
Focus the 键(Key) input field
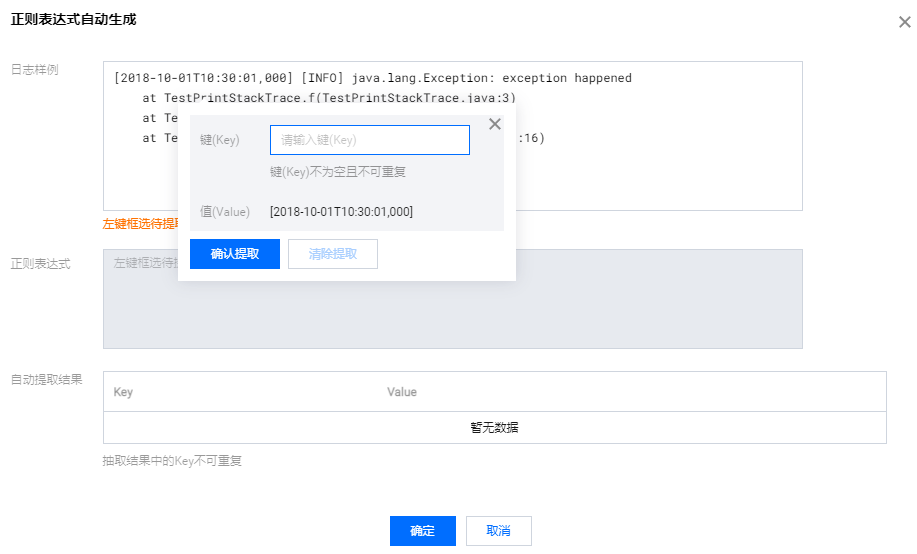(369, 140)
